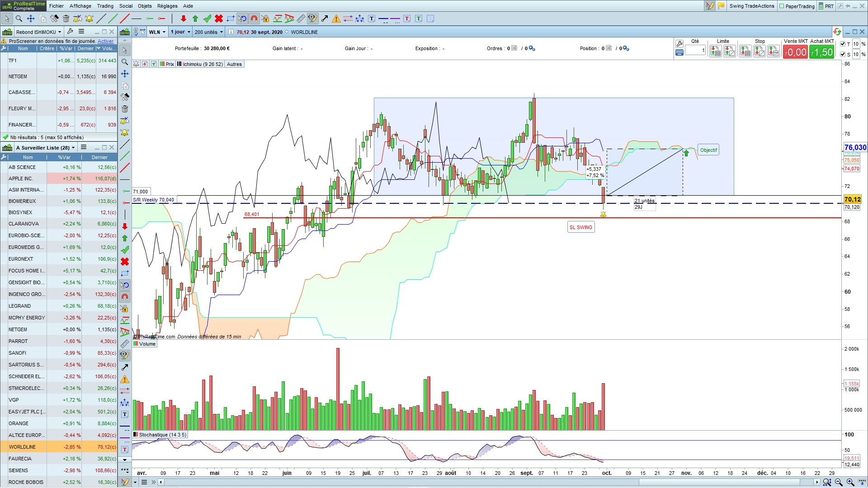Toggle the magnet snap tool in top toolbar

(x=254, y=19)
